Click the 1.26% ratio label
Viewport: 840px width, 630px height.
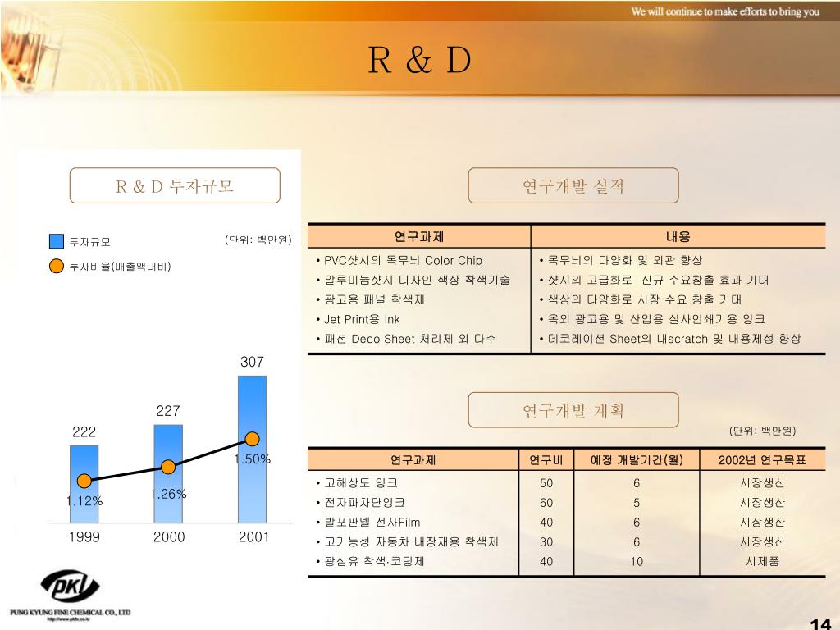(x=168, y=494)
